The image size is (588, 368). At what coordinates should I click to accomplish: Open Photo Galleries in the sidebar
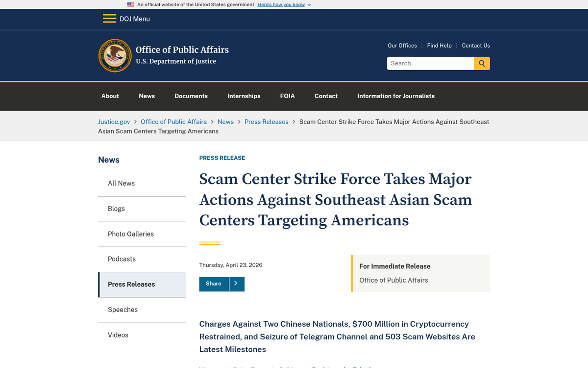[x=131, y=234]
